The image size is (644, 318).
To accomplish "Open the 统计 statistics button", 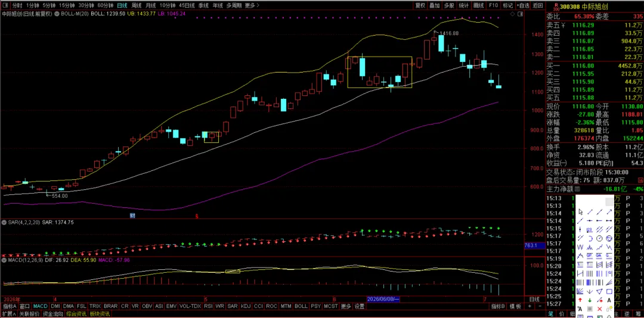I will tap(464, 5).
